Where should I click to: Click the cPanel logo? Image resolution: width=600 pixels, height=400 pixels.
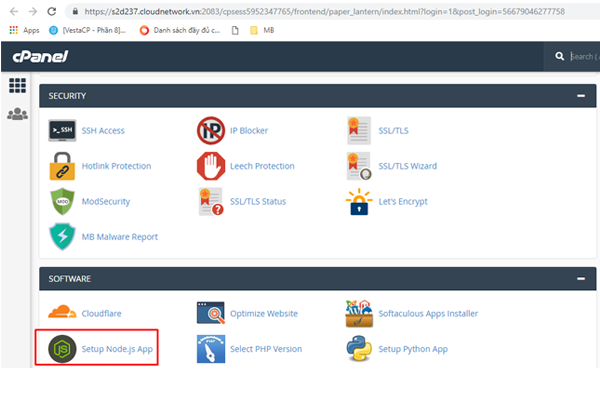point(40,57)
